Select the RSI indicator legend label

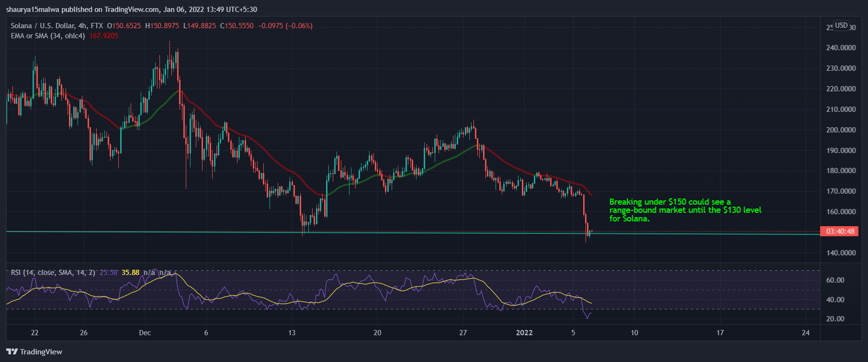(53, 273)
